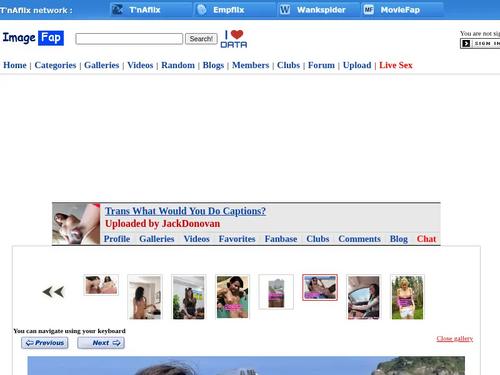The height and width of the screenshot is (375, 500).
Task: Open the Galleries menu item
Action: [x=102, y=65]
